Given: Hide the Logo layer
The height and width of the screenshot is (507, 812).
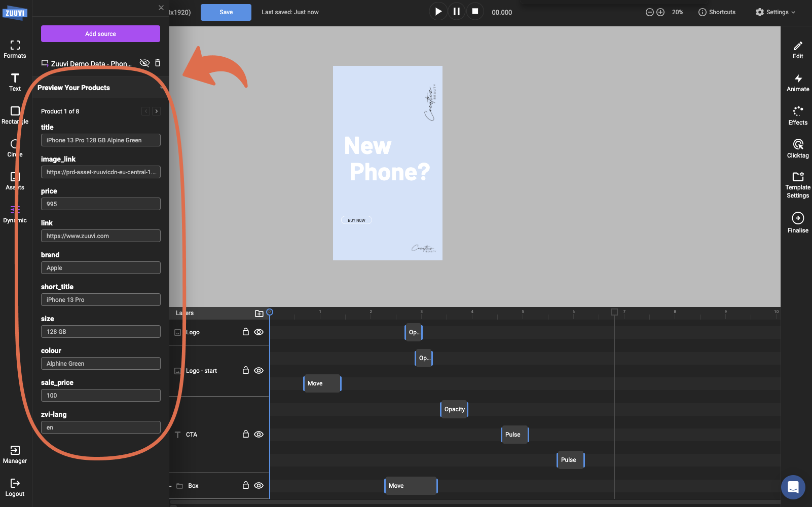Looking at the screenshot, I should click(x=259, y=332).
